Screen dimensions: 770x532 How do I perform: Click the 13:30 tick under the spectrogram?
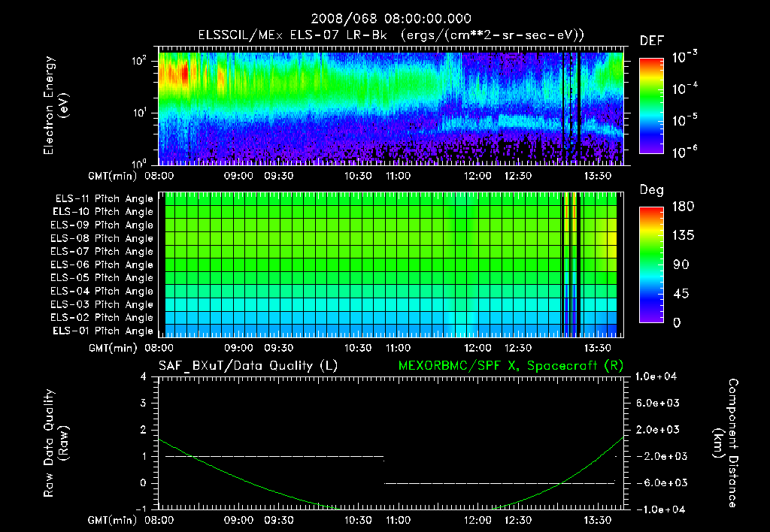tap(597, 176)
